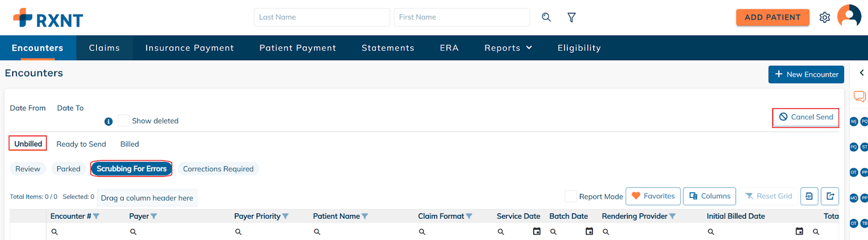Click the export grid icon button
868x240 pixels.
(830, 196)
